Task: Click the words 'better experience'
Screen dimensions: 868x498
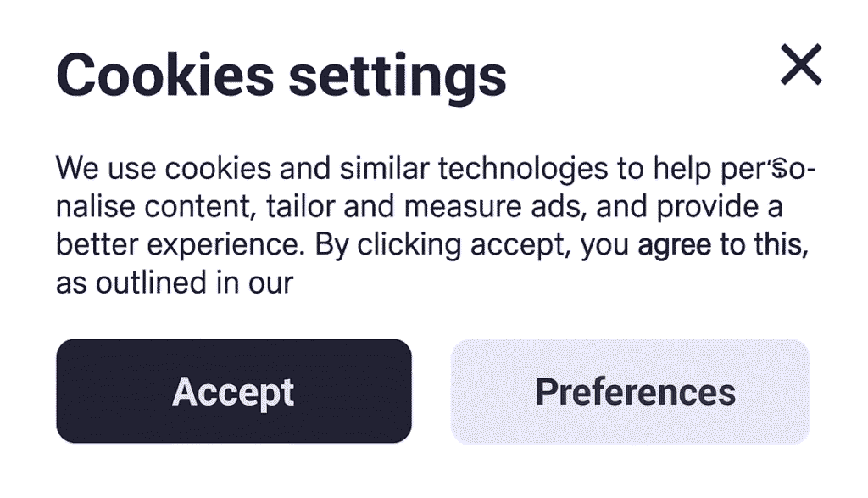Action: tap(181, 245)
